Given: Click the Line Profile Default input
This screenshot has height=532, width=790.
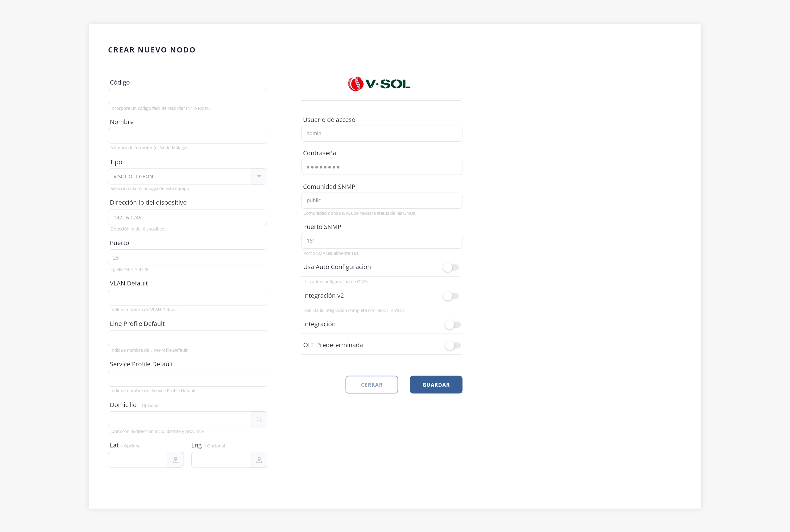Looking at the screenshot, I should point(187,338).
